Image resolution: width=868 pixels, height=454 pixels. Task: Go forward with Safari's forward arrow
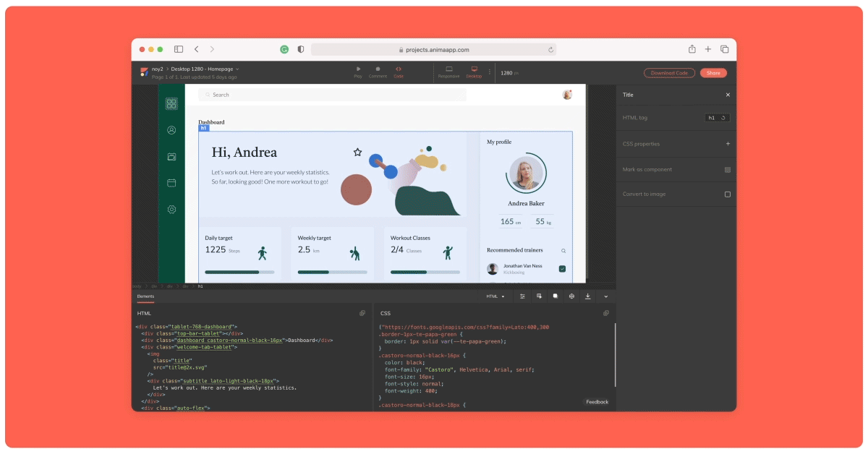pos(212,49)
